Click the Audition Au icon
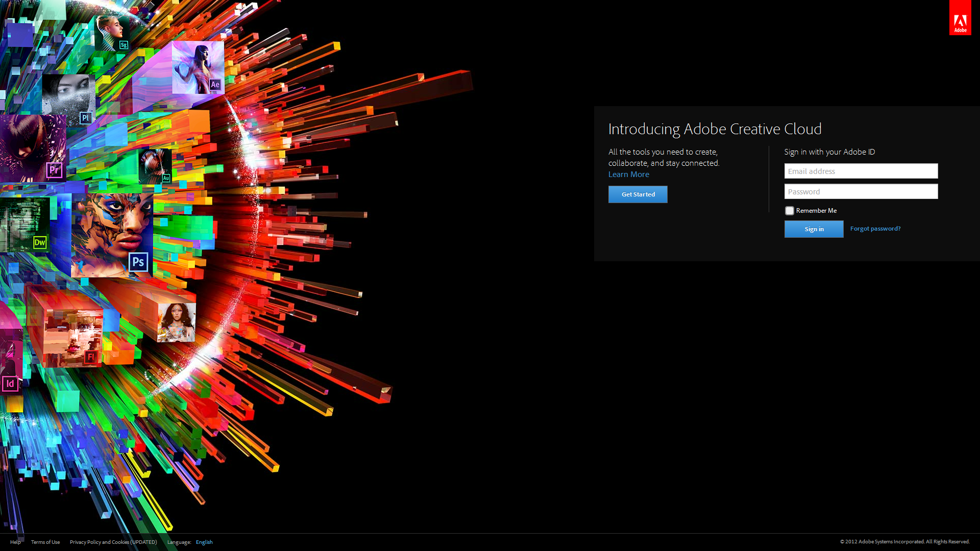 166,178
